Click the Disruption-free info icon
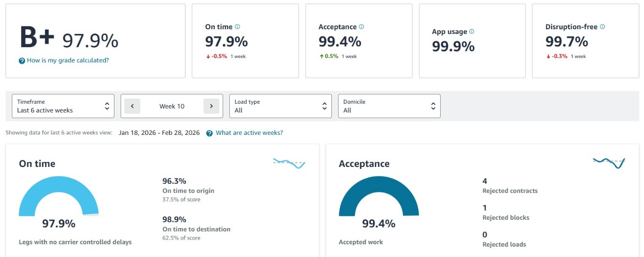 point(603,27)
